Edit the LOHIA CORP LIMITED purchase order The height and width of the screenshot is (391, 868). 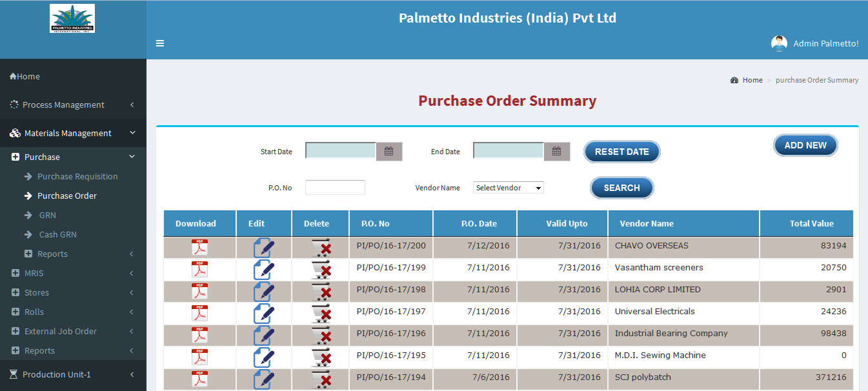click(x=264, y=292)
